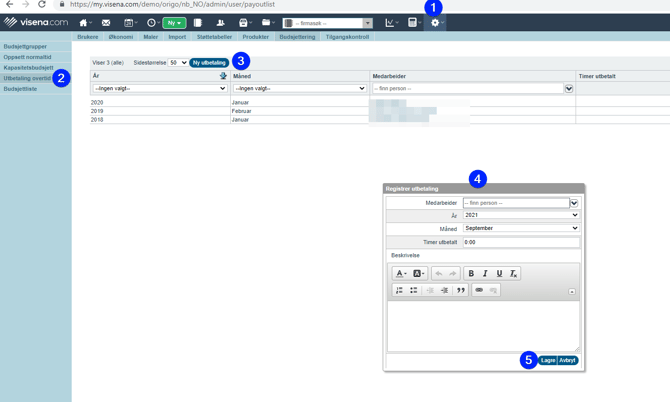This screenshot has height=402, width=670.
Task: Toggle italic formatting
Action: pyautogui.click(x=485, y=273)
